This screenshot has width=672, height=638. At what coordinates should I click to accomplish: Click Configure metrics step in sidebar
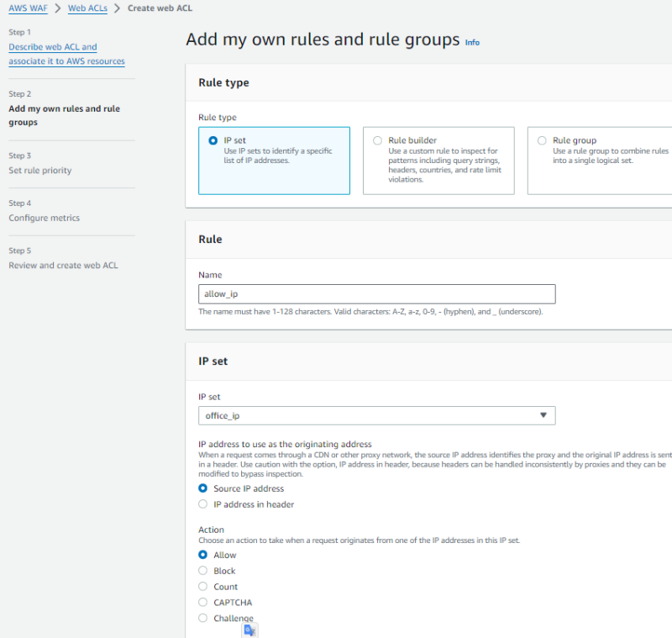45,218
